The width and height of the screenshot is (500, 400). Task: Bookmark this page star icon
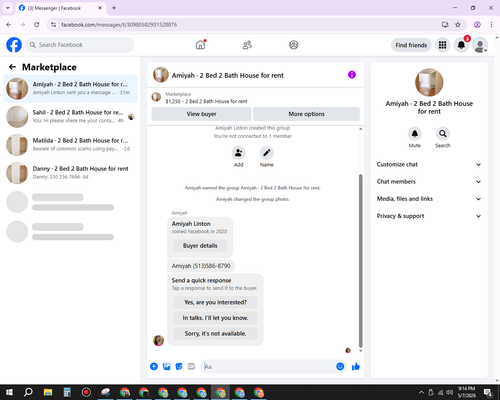pyautogui.click(x=458, y=25)
